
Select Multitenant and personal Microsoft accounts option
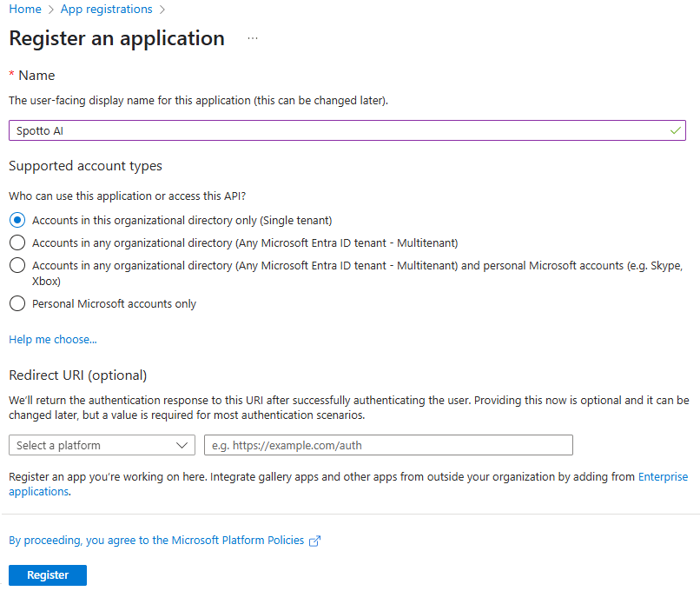(x=17, y=266)
